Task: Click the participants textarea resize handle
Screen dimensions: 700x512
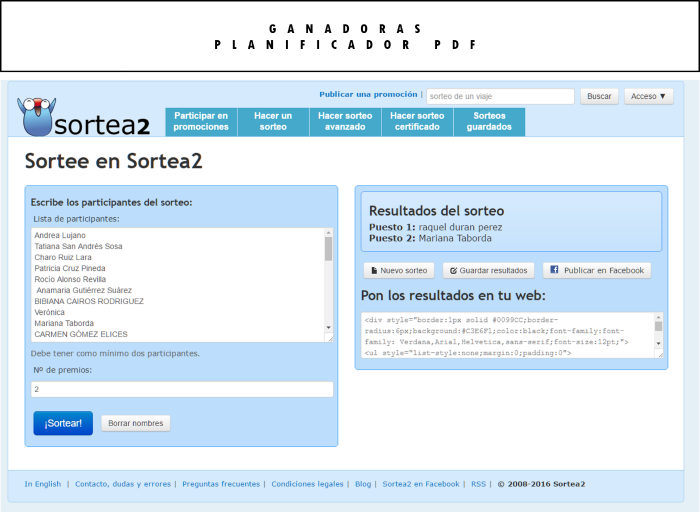Action: (x=330, y=339)
